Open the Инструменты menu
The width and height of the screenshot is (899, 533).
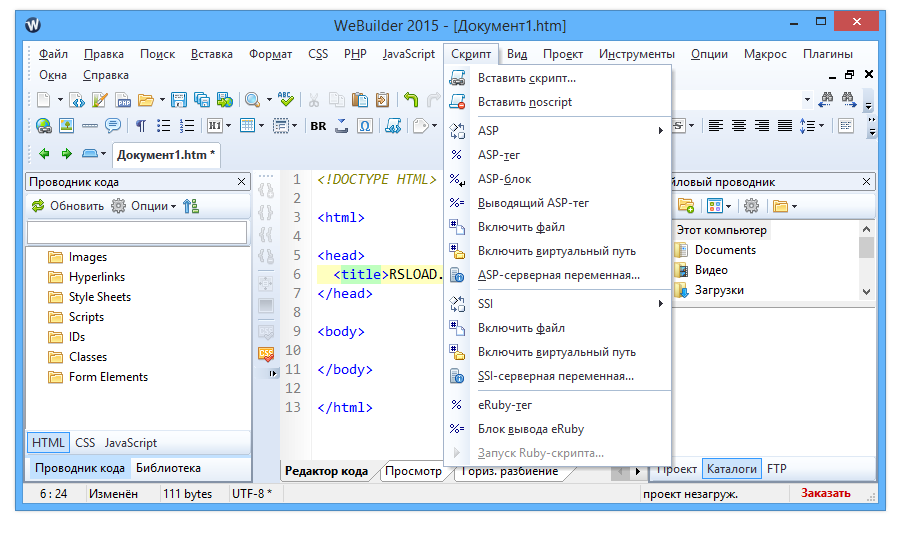(x=636, y=54)
